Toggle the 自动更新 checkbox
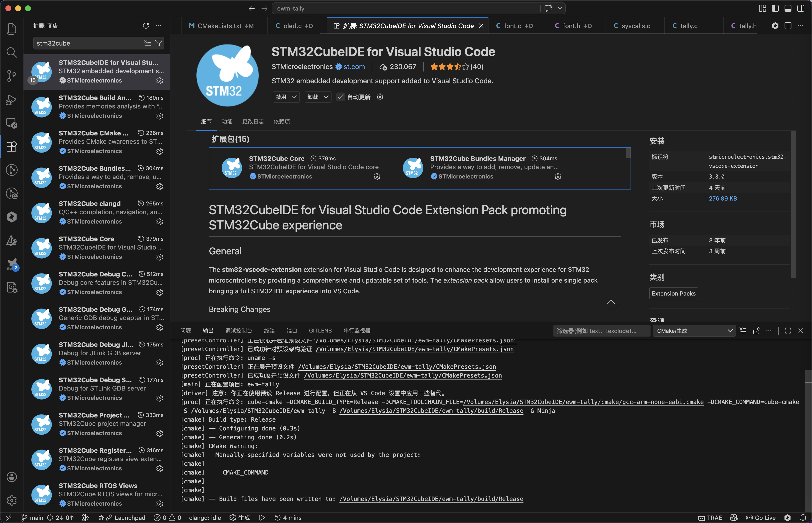The width and height of the screenshot is (812, 523). tap(340, 97)
